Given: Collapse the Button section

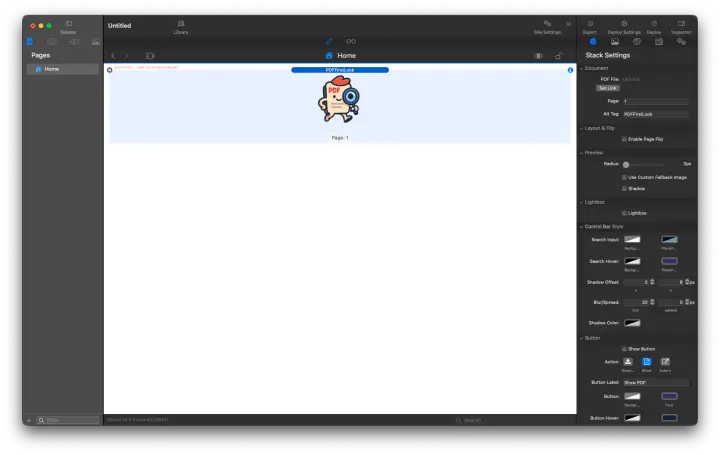Looking at the screenshot, I should point(581,338).
